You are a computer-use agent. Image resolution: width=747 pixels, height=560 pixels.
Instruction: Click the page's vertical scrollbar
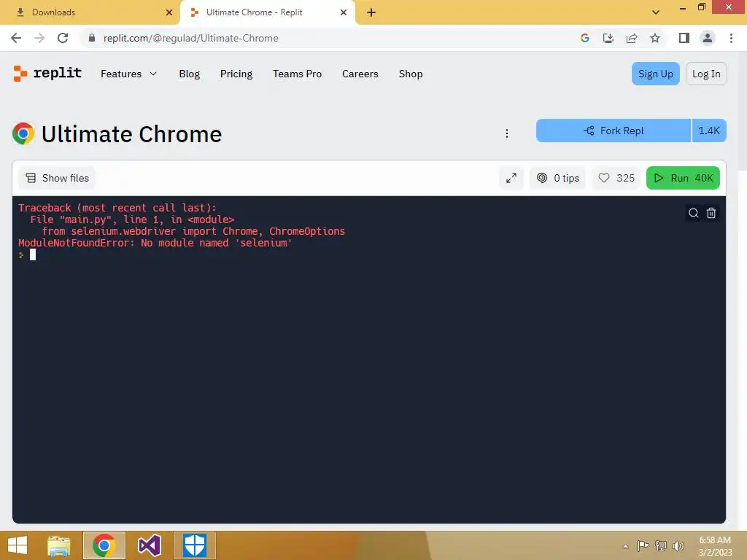click(742, 111)
